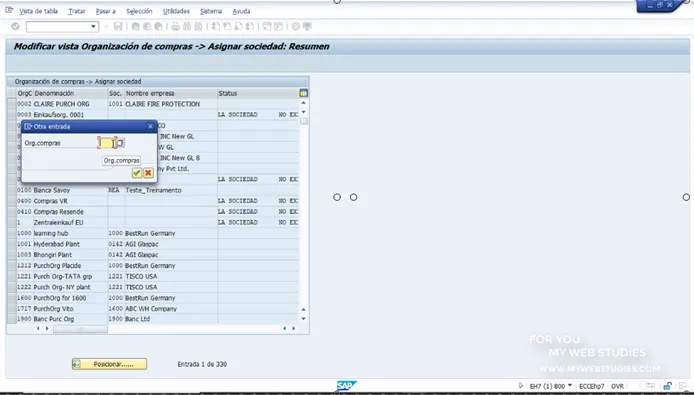The image size is (694, 395).
Task: Click the Previous Page toolbar icon
Action: pyautogui.click(x=227, y=27)
